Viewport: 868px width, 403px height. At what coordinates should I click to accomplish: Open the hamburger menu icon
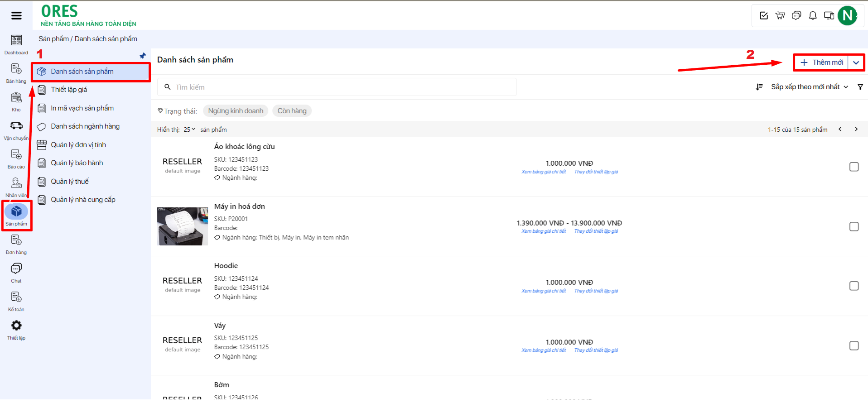(x=16, y=16)
